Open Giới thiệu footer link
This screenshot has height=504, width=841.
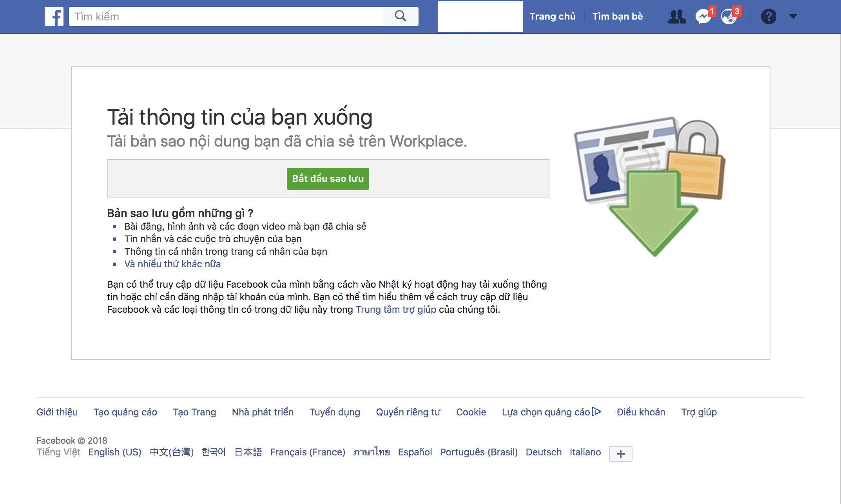coord(57,412)
